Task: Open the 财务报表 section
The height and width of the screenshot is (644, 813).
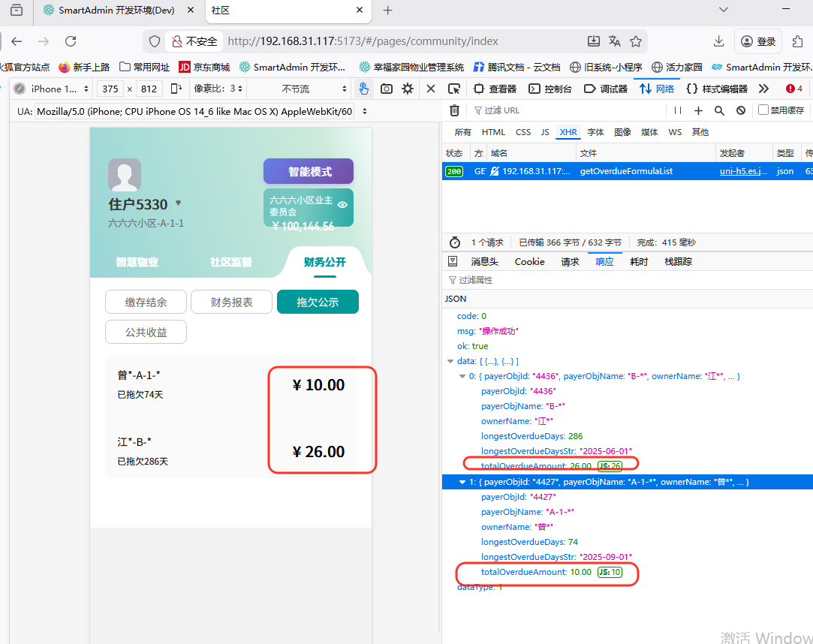Action: pyautogui.click(x=231, y=302)
